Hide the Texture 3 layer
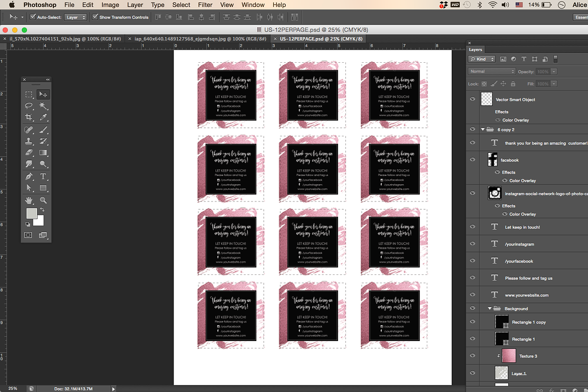 click(472, 356)
